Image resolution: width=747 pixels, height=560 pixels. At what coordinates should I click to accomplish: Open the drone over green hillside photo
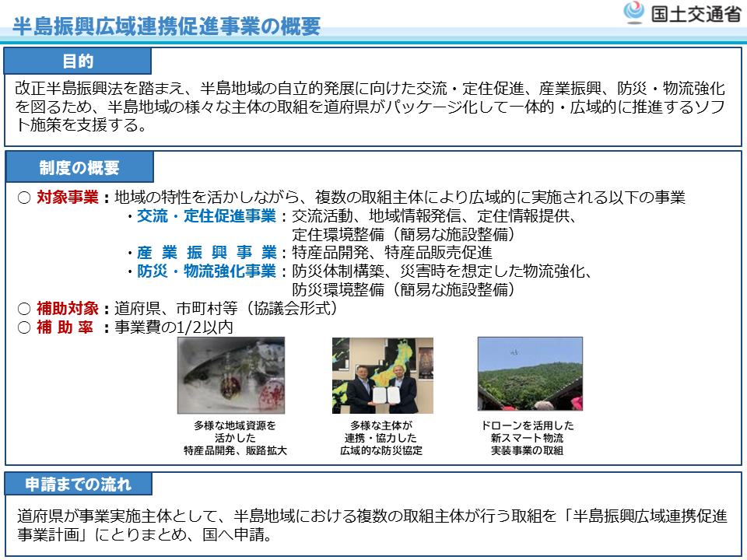pos(529,373)
